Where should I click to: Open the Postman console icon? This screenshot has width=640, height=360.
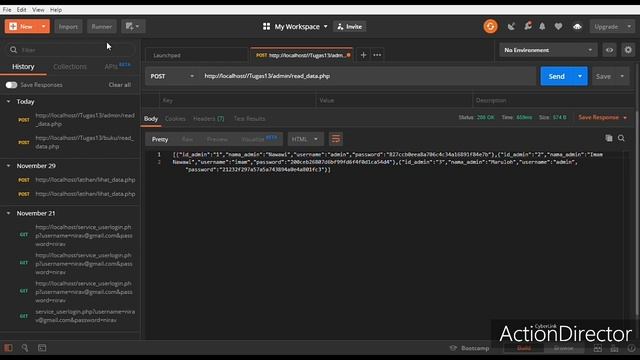42,348
